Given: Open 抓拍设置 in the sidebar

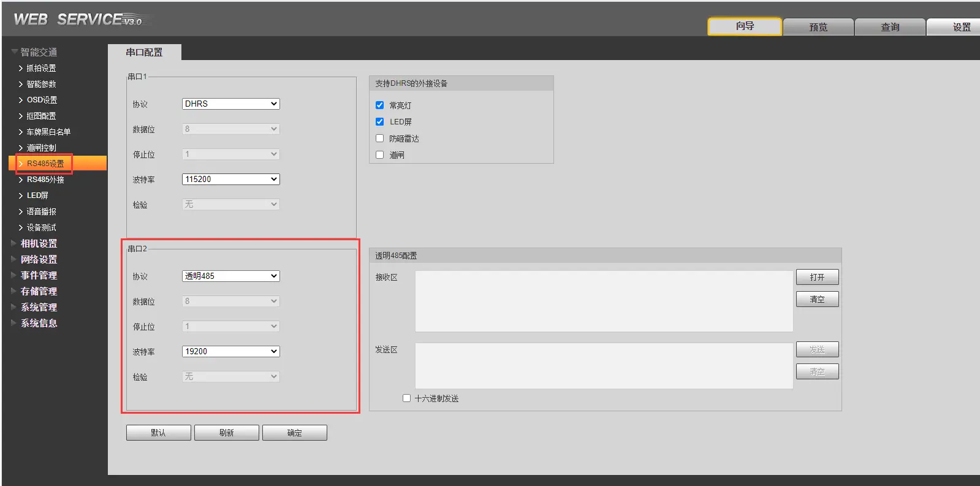Looking at the screenshot, I should pos(41,68).
